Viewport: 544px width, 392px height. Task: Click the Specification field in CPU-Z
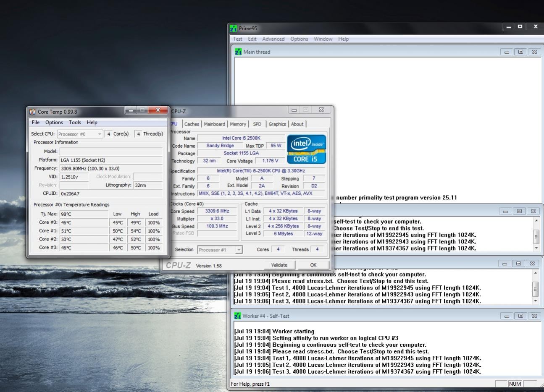point(261,171)
